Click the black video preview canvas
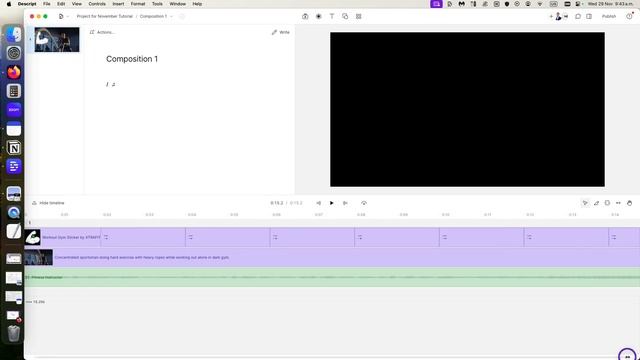This screenshot has height=360, width=640. coord(467,109)
